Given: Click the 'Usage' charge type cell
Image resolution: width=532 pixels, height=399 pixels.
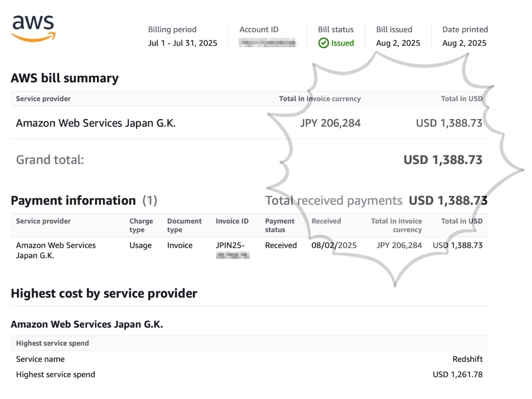Looking at the screenshot, I should (141, 245).
